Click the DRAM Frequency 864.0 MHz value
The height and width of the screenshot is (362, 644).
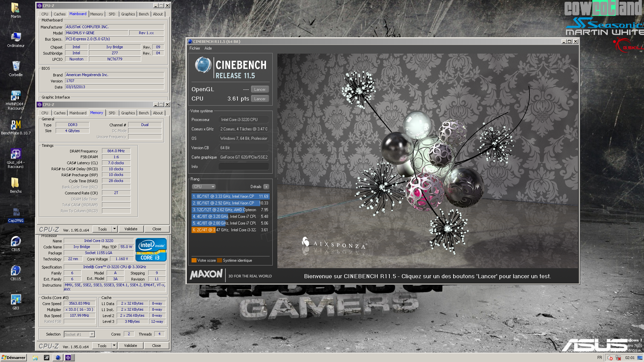pyautogui.click(x=116, y=151)
